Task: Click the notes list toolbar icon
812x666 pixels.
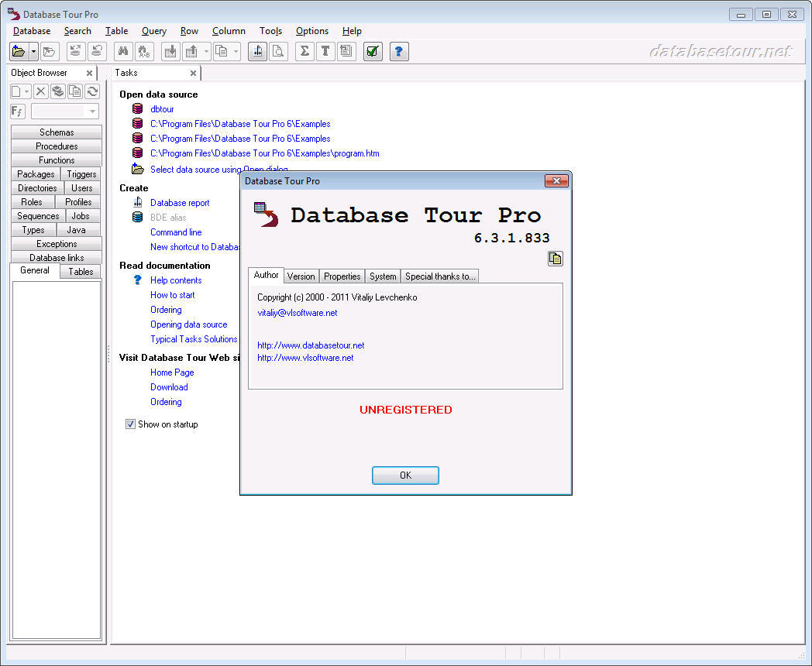Action: 346,51
